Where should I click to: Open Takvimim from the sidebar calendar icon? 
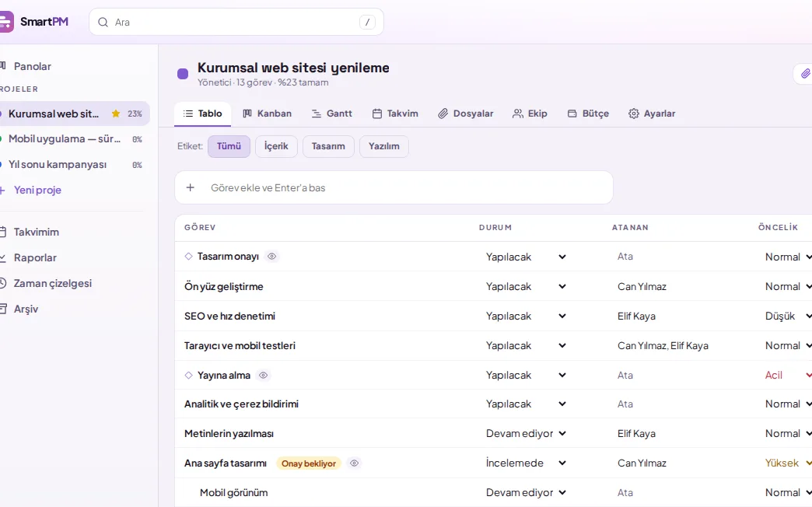pyautogui.click(x=2, y=232)
